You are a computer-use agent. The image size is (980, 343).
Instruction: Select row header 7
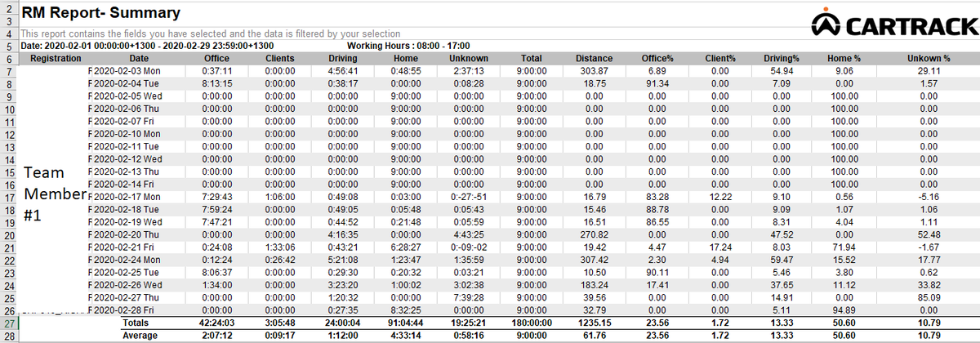pos(8,71)
